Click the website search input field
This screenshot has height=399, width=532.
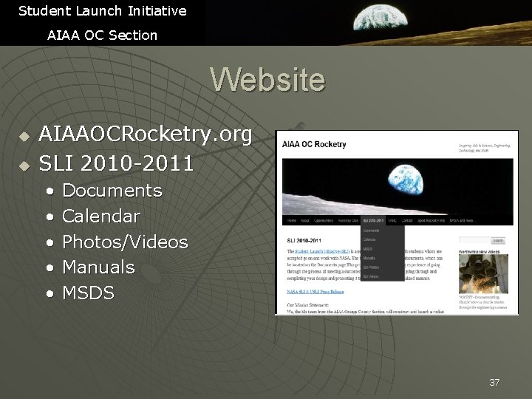[474, 240]
